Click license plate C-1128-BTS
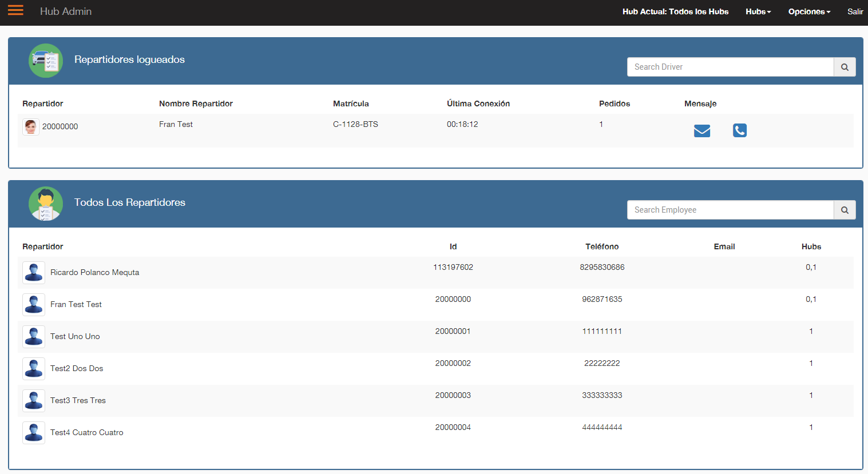868x474 pixels. point(355,124)
